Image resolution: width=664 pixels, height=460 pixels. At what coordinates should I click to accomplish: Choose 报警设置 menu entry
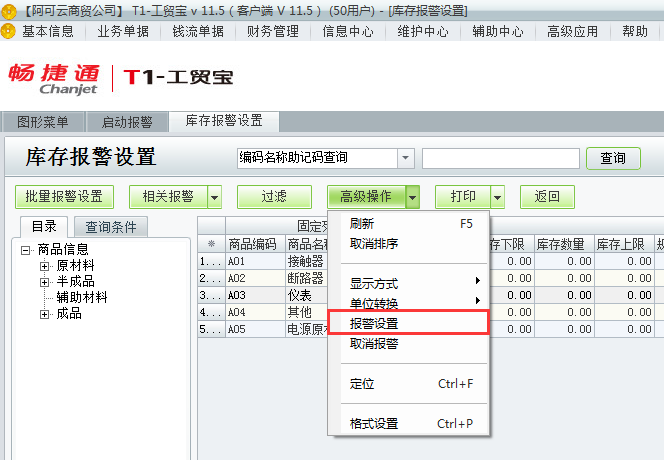click(409, 323)
